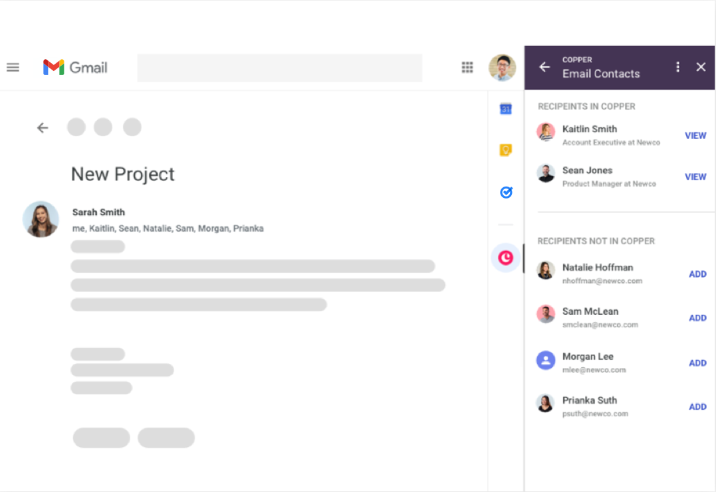Click the Gmail search bar
The height and width of the screenshot is (492, 716).
coord(279,68)
